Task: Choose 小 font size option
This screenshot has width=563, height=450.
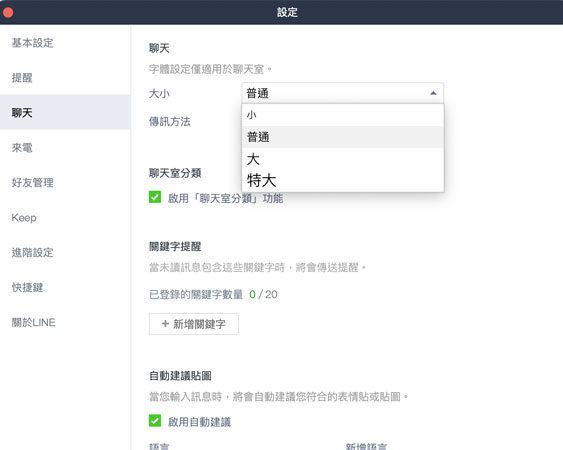Action: pyautogui.click(x=343, y=115)
